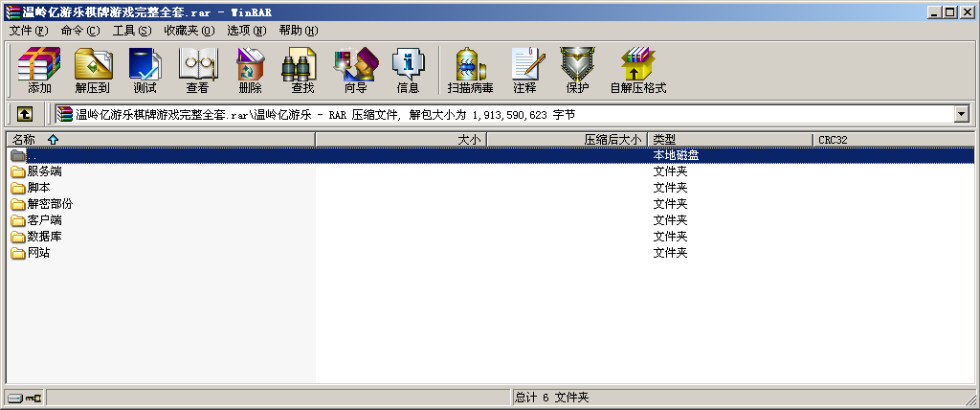This screenshot has height=410, width=980.
Task: Open the 查找 (Find) binoculars icon
Action: coord(302,70)
